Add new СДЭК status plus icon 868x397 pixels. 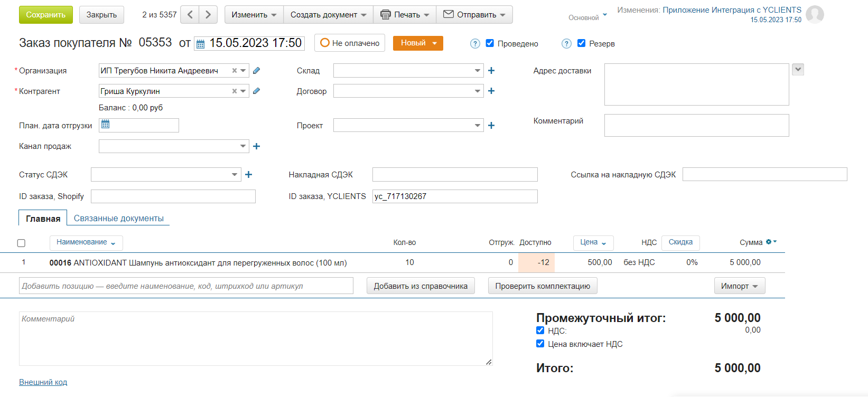249,174
